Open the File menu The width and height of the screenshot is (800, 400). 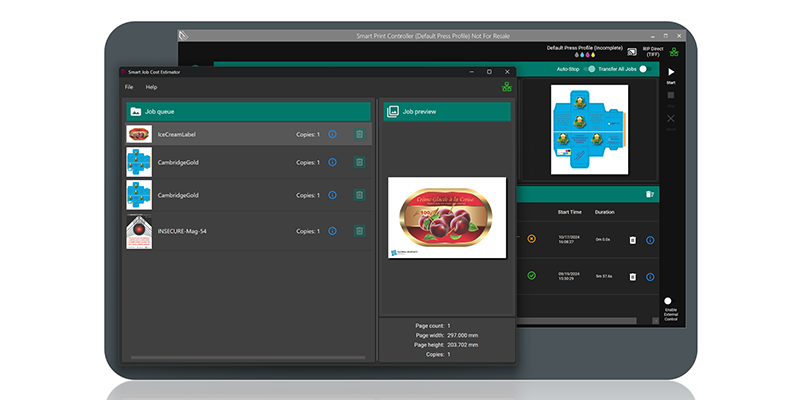click(x=129, y=88)
